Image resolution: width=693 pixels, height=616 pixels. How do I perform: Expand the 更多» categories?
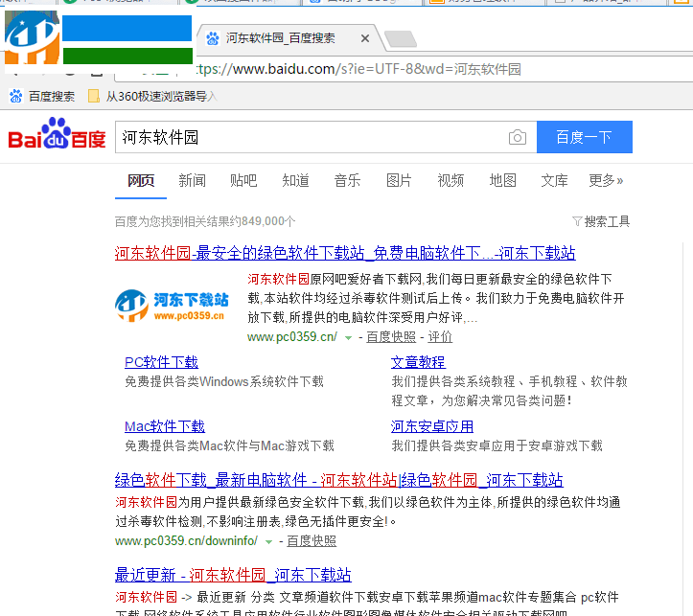(606, 180)
